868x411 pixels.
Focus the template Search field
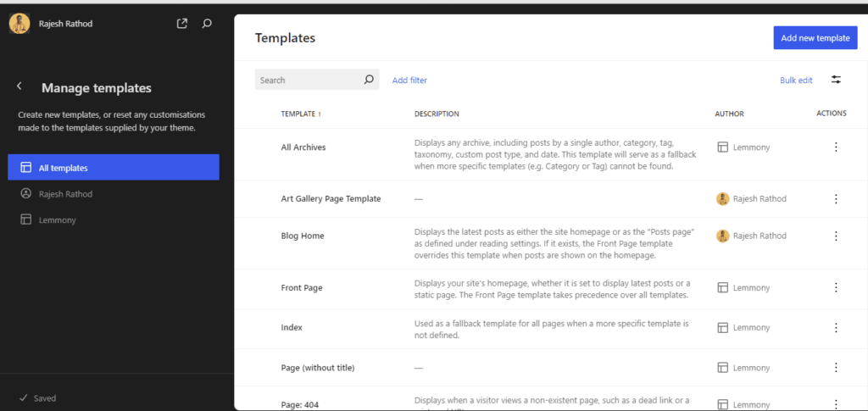coord(309,80)
